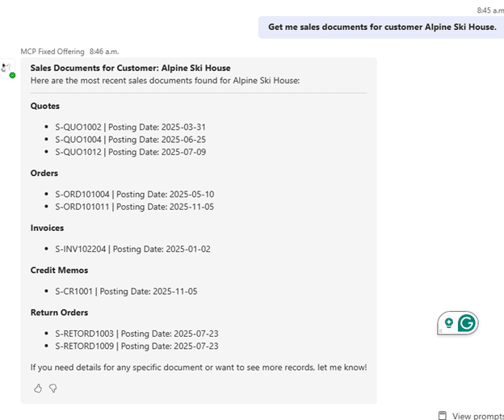Select quote S-QUO1004 row

pos(130,140)
